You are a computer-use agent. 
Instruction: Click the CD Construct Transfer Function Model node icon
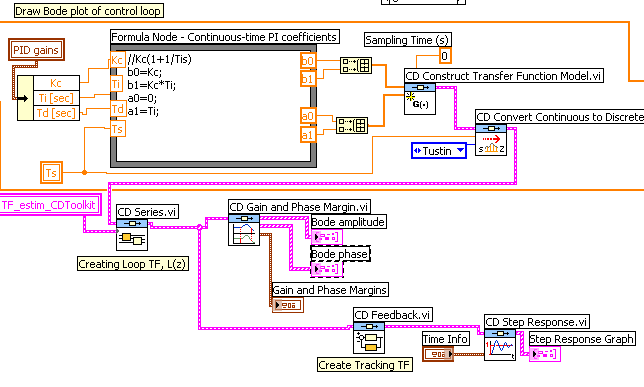tap(420, 99)
